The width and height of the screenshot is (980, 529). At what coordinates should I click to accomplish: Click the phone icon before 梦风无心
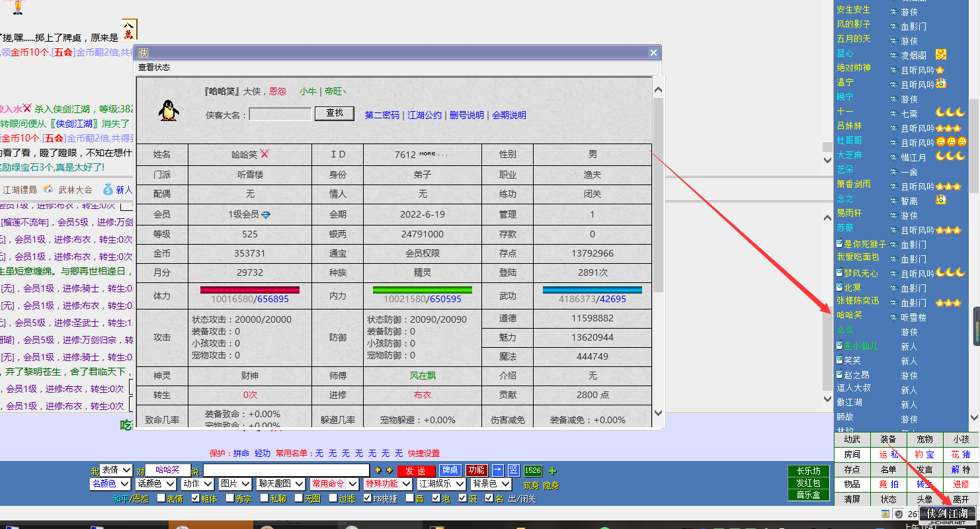point(840,273)
